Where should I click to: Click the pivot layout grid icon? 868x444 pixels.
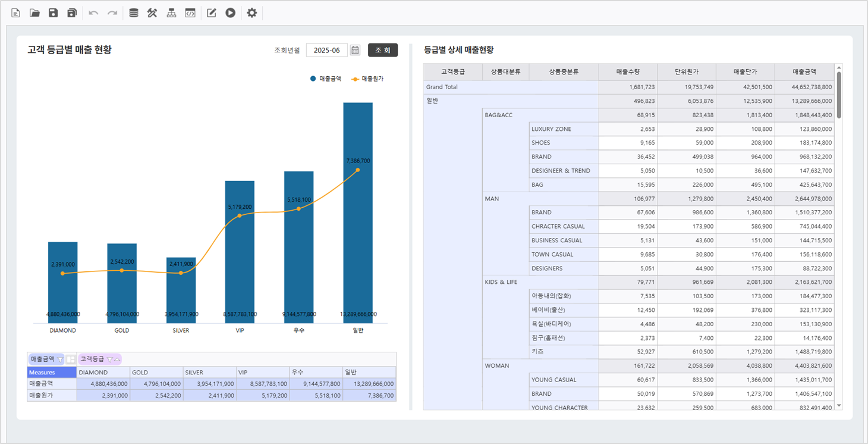tap(71, 359)
